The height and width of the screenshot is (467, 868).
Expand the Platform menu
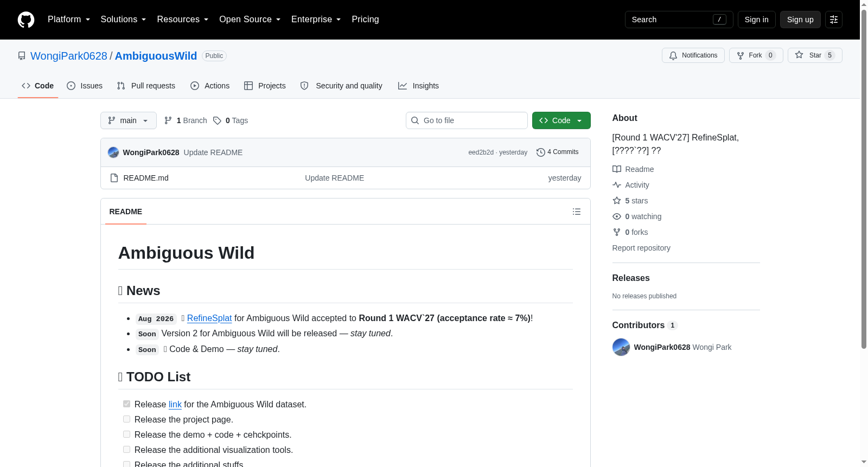(69, 20)
